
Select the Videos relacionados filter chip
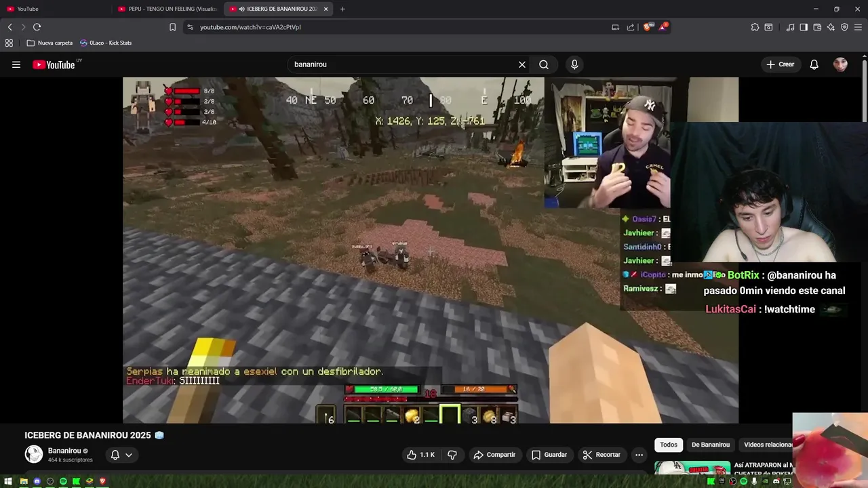point(768,445)
